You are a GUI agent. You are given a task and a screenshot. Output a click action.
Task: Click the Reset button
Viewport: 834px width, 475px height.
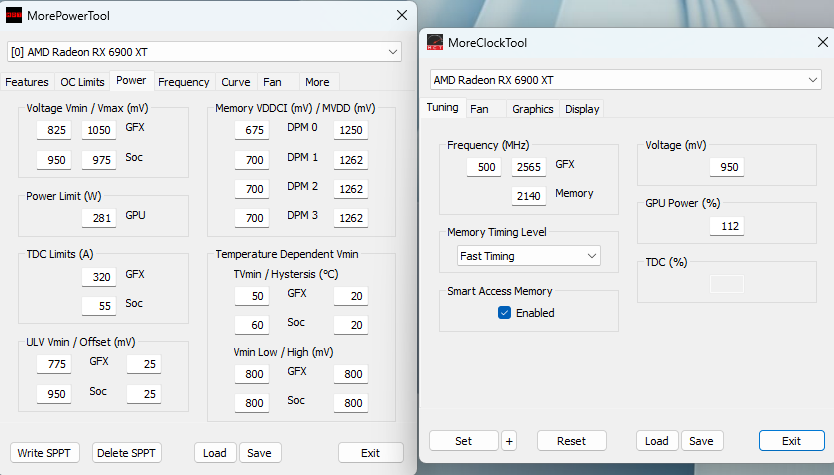pyautogui.click(x=571, y=441)
